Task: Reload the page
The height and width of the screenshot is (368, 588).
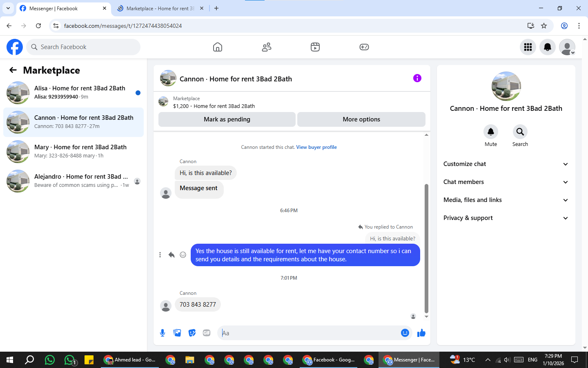Action: (38, 26)
